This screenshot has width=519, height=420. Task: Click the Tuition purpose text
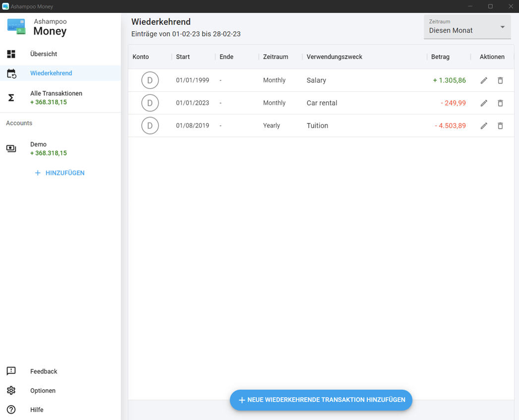click(x=317, y=125)
